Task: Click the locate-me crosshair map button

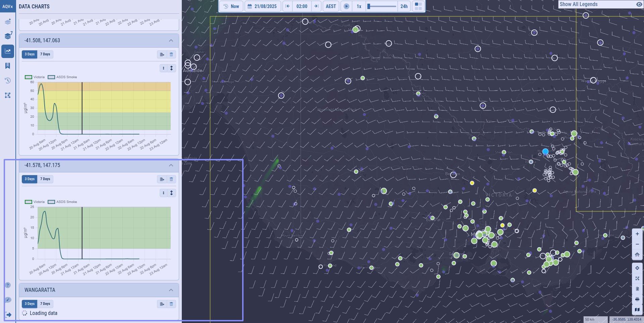Action: pos(637,268)
